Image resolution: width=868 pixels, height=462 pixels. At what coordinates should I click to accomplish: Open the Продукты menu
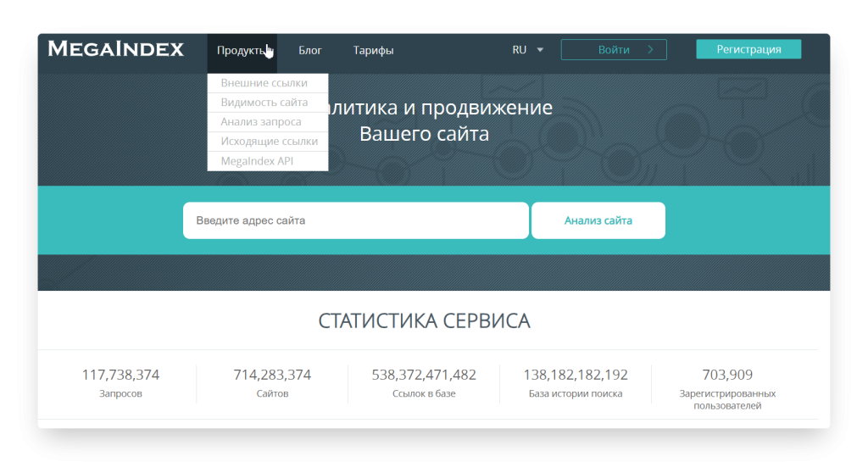pyautogui.click(x=241, y=50)
